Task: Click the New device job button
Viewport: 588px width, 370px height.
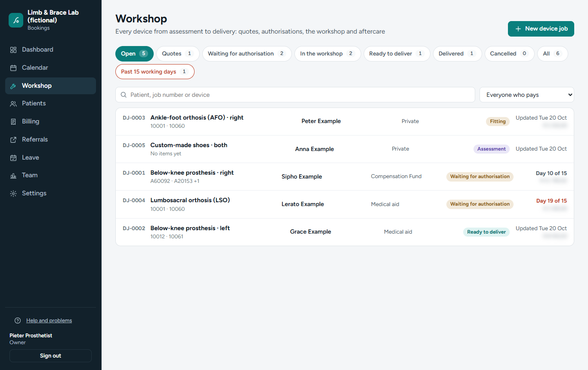Action: [541, 29]
